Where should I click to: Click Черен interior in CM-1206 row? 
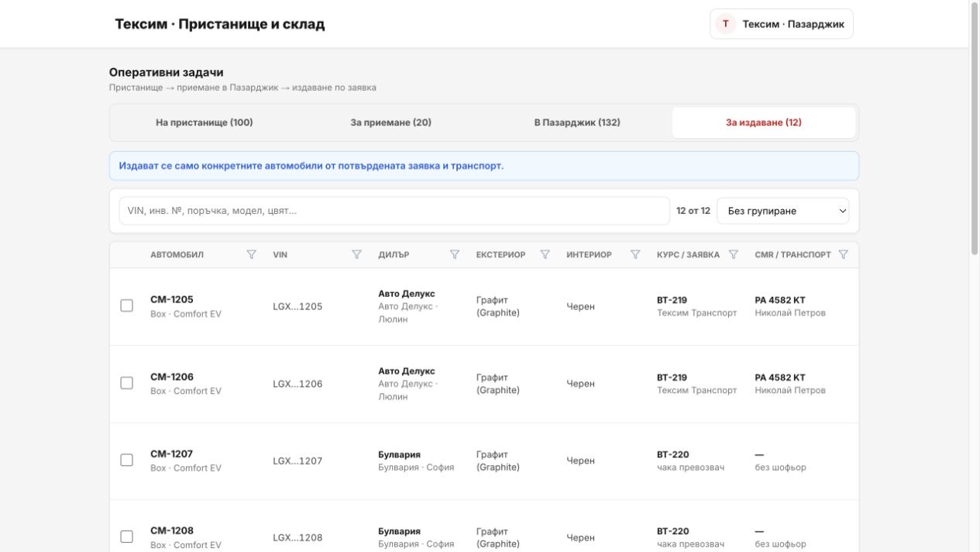581,384
